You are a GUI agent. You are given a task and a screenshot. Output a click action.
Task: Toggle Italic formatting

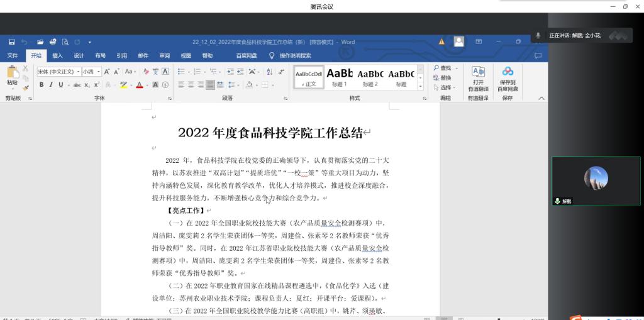click(x=51, y=85)
